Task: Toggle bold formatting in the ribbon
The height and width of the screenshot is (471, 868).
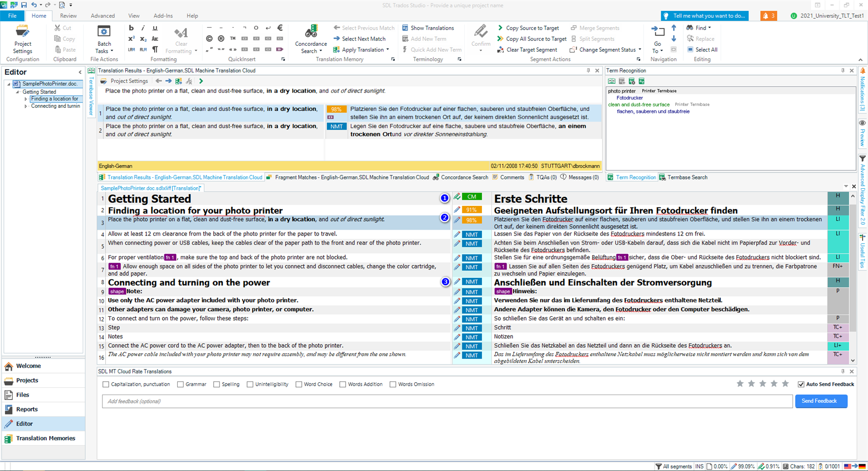Action: [x=131, y=28]
